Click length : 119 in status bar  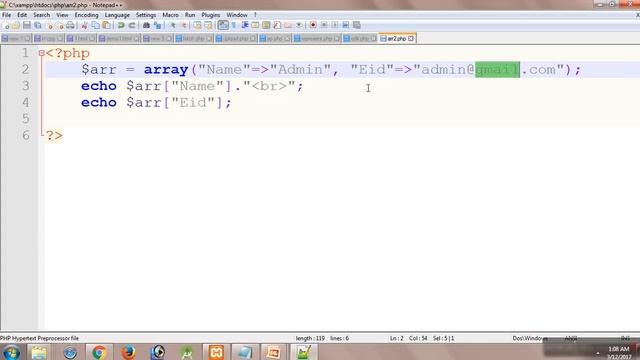click(x=310, y=338)
